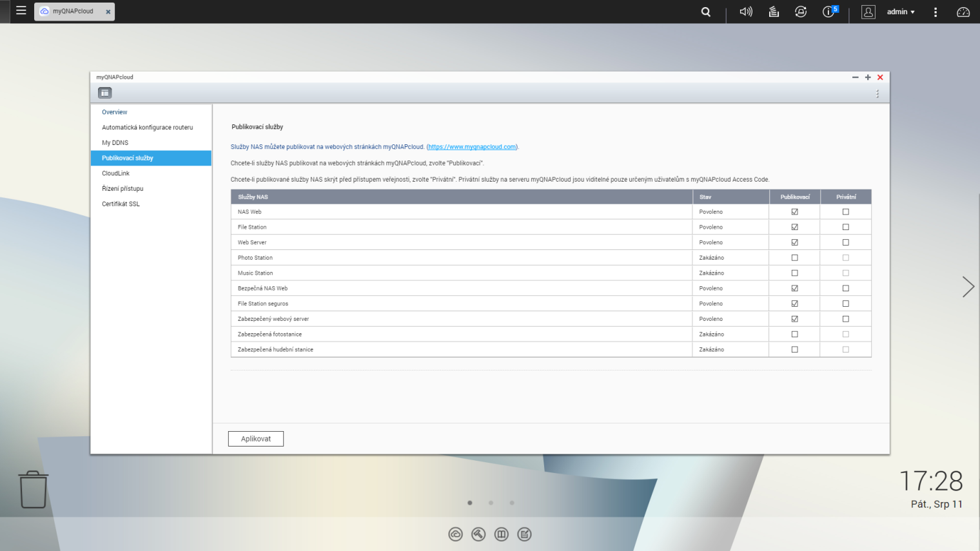Check Privátní for Web Server
The height and width of the screenshot is (551, 980).
pyautogui.click(x=846, y=242)
